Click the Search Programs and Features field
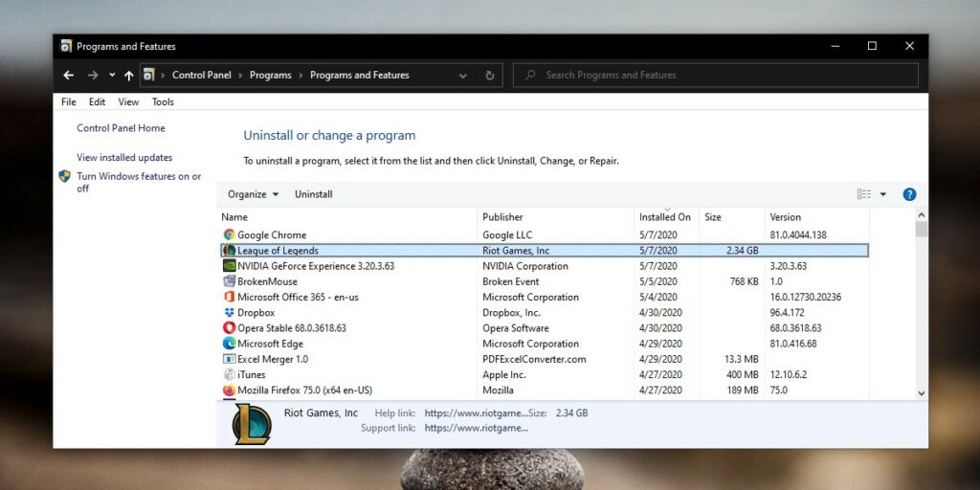 716,75
